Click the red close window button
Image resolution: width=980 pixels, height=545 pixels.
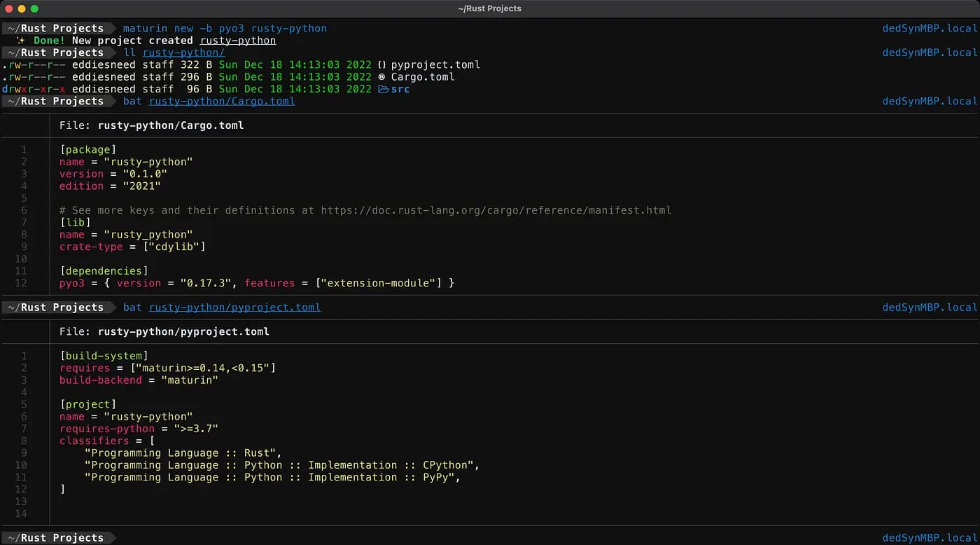[x=9, y=8]
